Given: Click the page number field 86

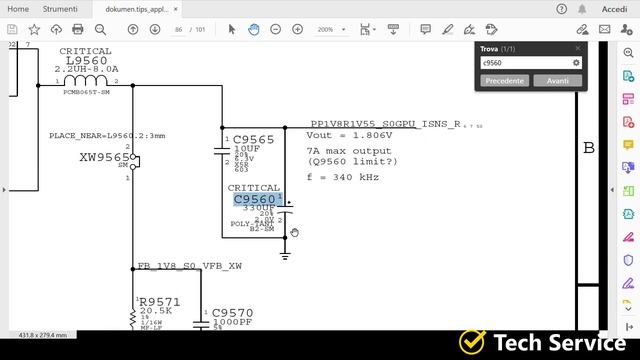Looking at the screenshot, I should tap(178, 29).
